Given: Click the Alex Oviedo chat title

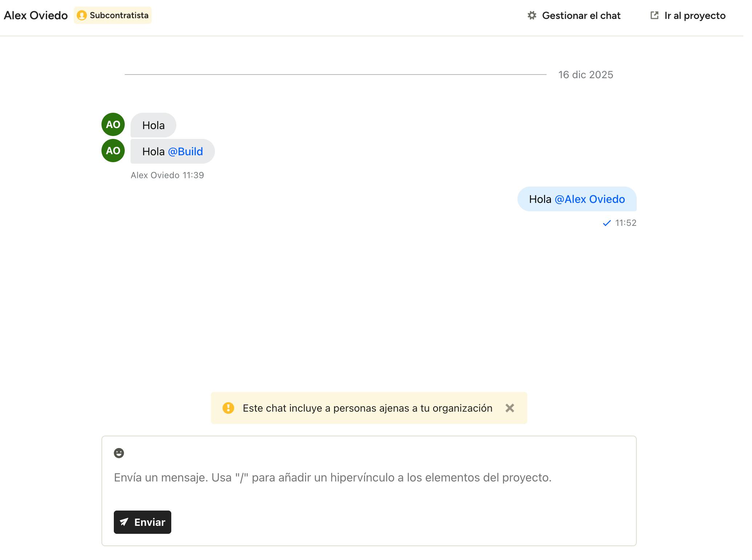Looking at the screenshot, I should click(36, 16).
